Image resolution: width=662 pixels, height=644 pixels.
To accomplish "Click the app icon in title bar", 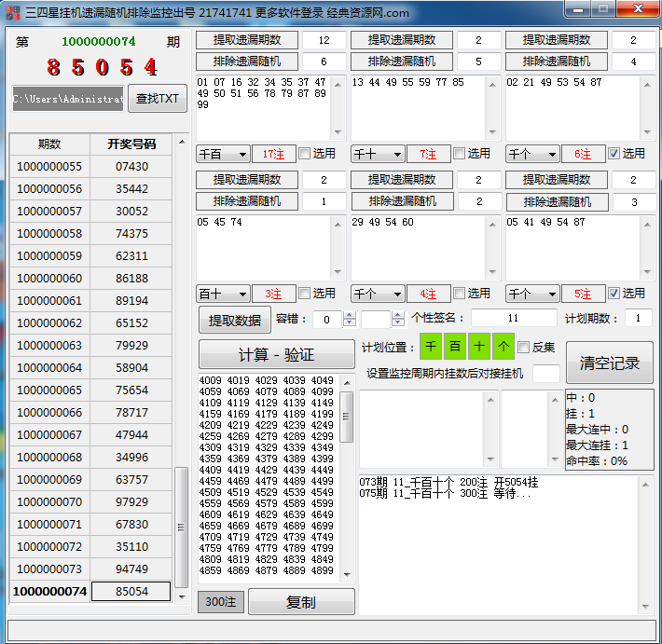I will 13,13.
